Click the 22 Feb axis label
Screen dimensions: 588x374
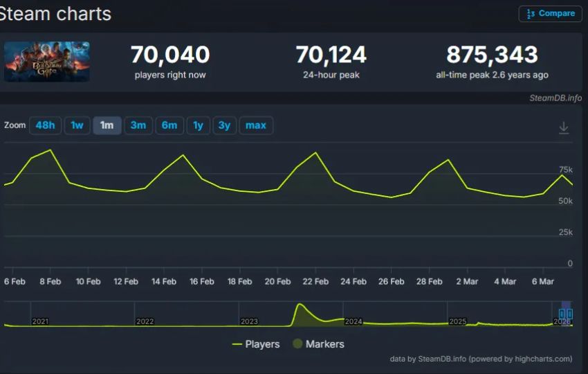(x=315, y=282)
